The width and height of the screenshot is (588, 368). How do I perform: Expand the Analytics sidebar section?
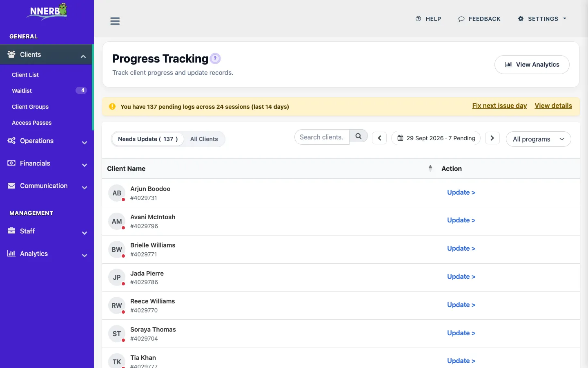(x=47, y=254)
